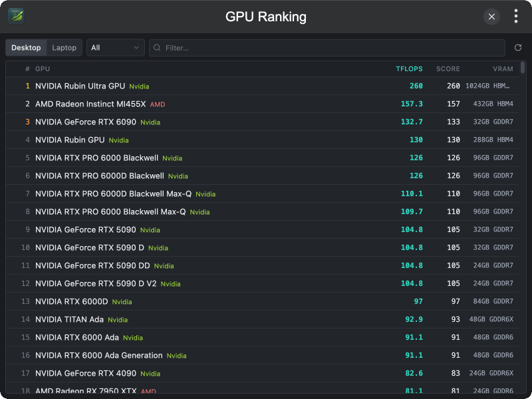Click the 132.7 TFLOPS value
This screenshot has height=399, width=532.
click(412, 122)
